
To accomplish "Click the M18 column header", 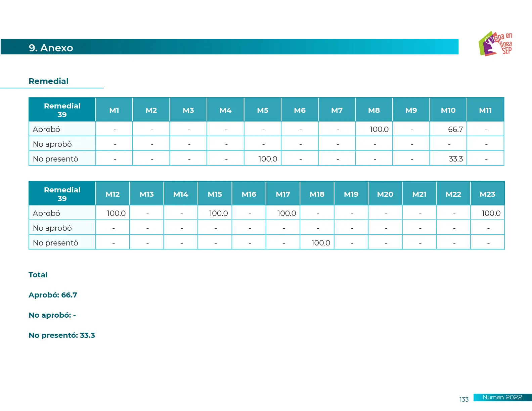I will pos(317,194).
